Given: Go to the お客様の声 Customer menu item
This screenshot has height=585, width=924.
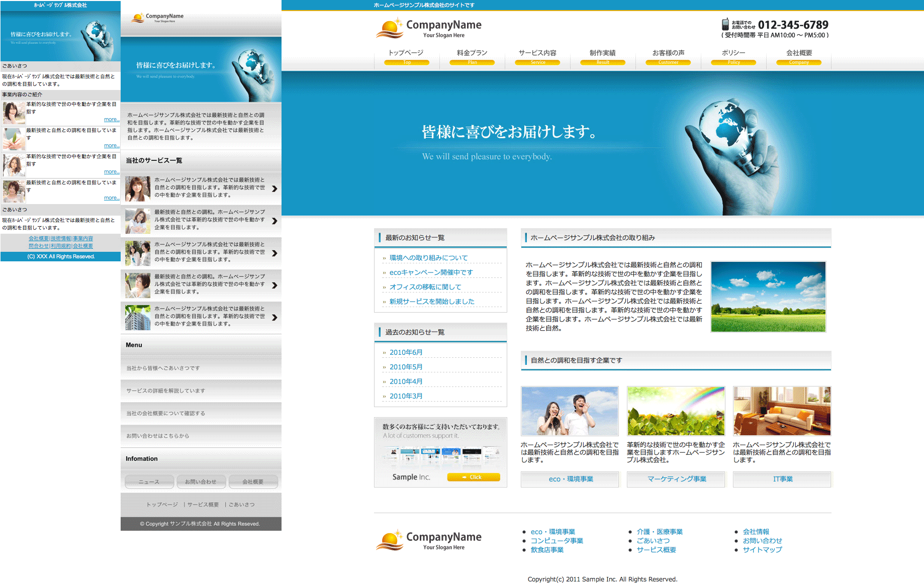Looking at the screenshot, I should point(668,57).
